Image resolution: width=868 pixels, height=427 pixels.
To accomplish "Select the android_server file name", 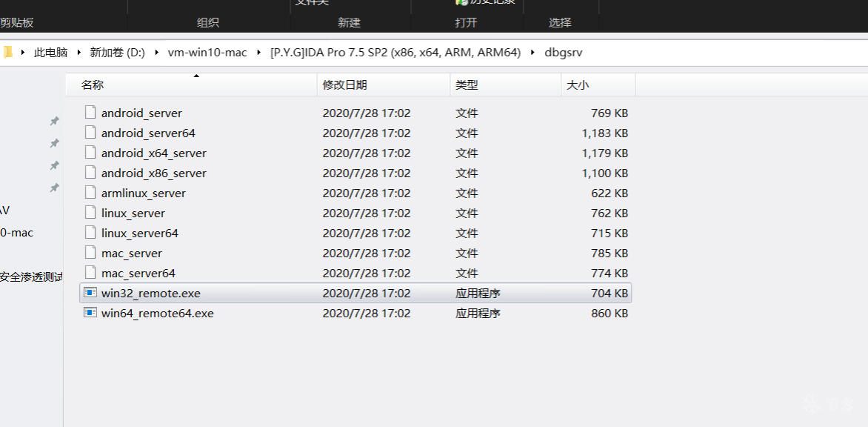I will tap(141, 113).
